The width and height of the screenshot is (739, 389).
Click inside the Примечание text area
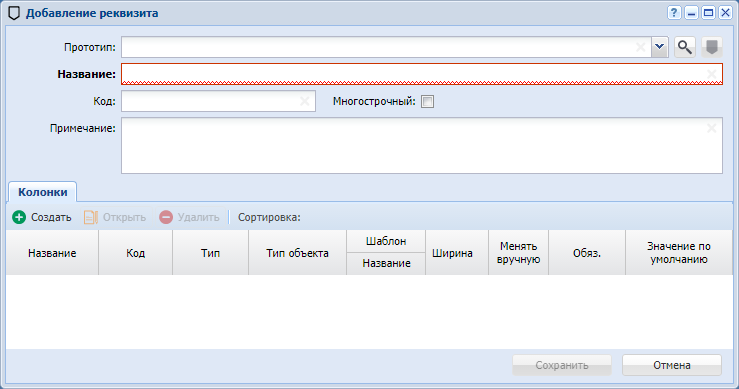coord(422,145)
